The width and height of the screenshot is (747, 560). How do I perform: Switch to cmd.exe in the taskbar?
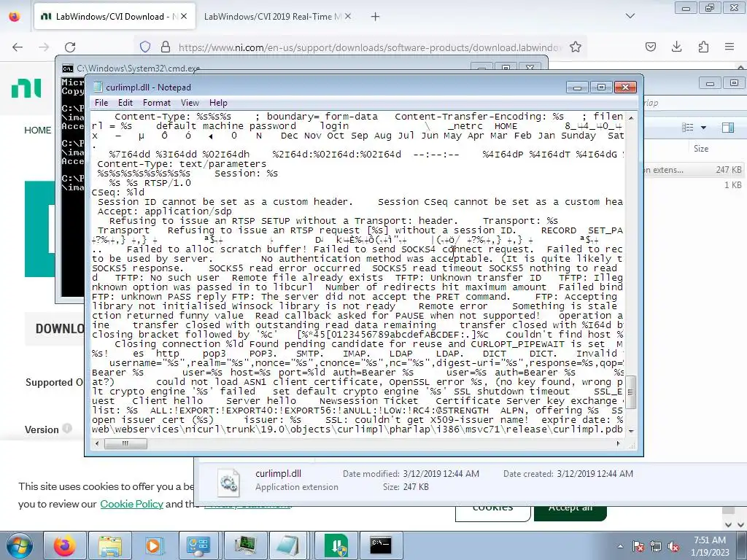click(x=381, y=545)
